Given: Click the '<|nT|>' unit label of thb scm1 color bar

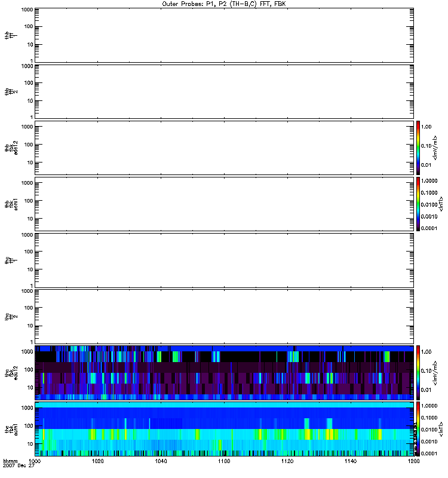Looking at the screenshot, I should 441,204.
